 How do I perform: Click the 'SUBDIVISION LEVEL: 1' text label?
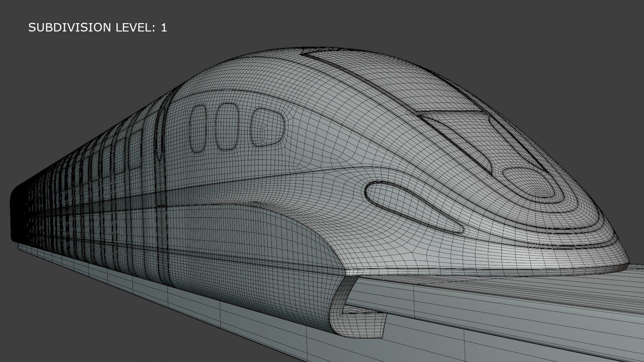click(98, 27)
